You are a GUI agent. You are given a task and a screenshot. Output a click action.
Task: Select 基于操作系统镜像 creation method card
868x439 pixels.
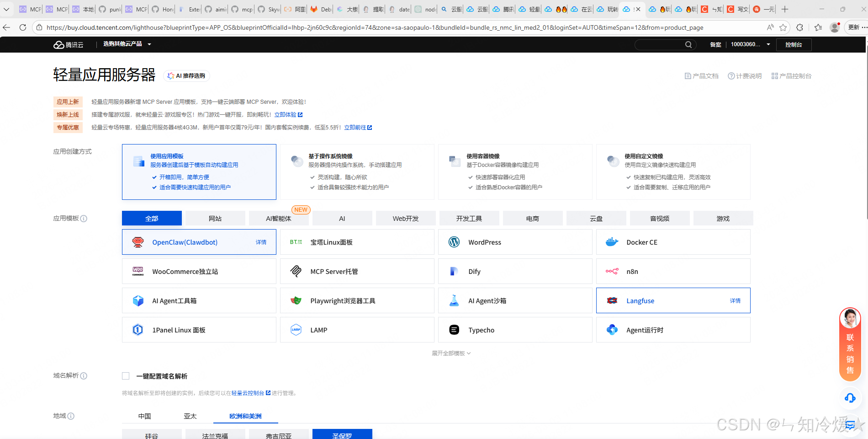click(x=357, y=172)
